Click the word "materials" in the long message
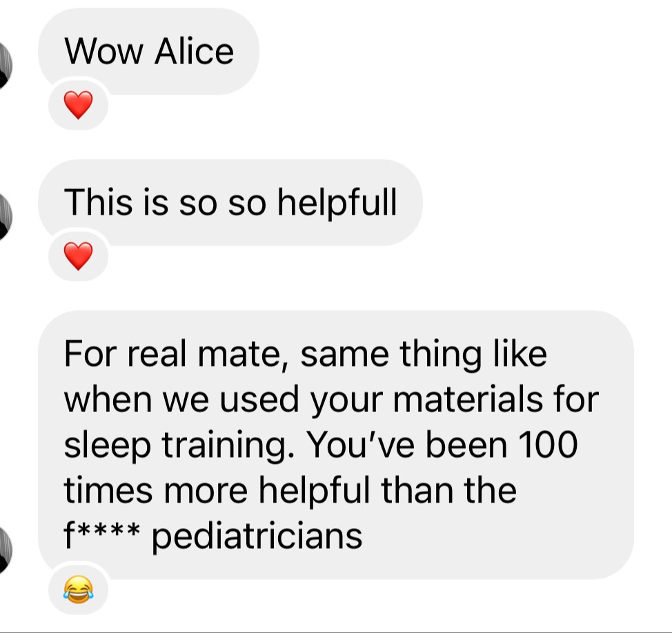 pos(468,400)
